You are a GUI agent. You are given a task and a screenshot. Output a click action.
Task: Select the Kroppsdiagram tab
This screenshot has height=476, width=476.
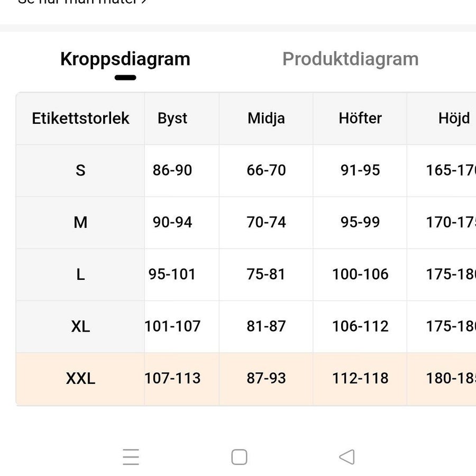[125, 59]
